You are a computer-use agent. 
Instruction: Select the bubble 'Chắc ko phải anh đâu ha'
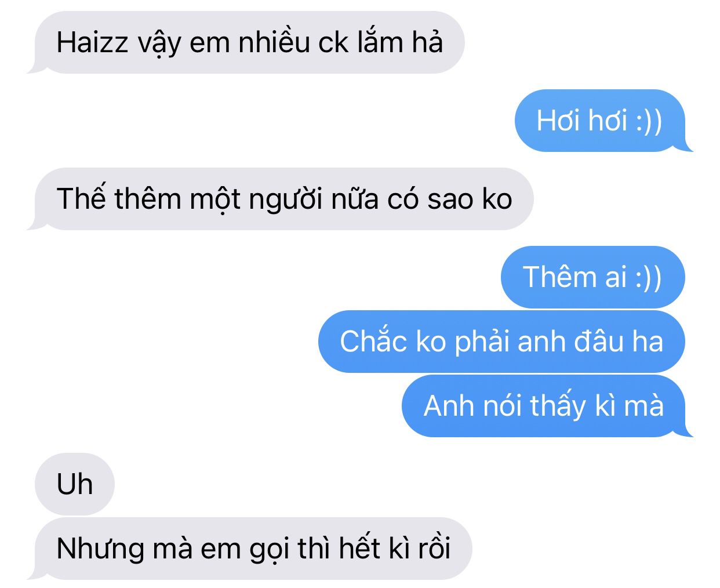click(x=501, y=342)
